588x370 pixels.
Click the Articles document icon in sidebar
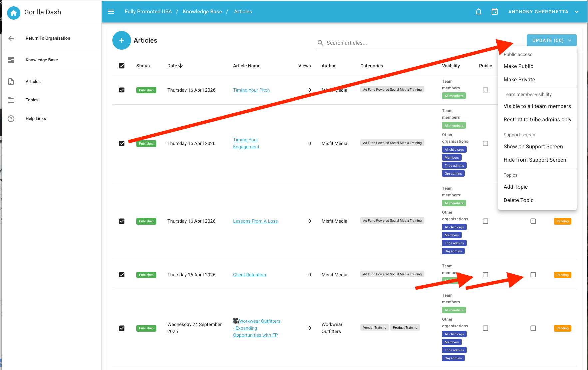tap(11, 82)
